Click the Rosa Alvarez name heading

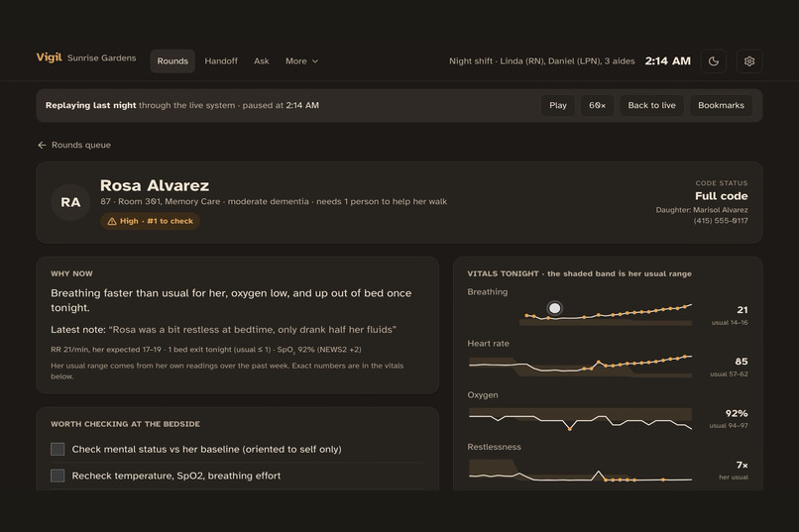(155, 185)
